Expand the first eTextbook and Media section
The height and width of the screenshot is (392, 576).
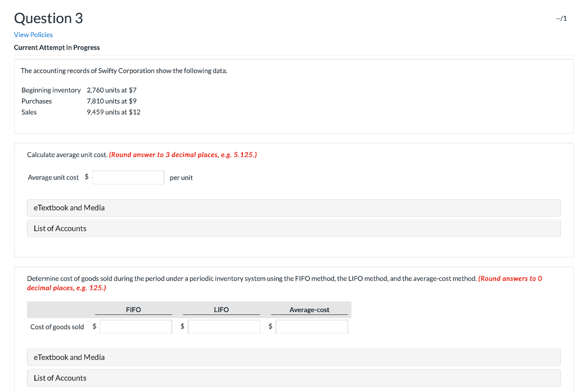pos(69,208)
